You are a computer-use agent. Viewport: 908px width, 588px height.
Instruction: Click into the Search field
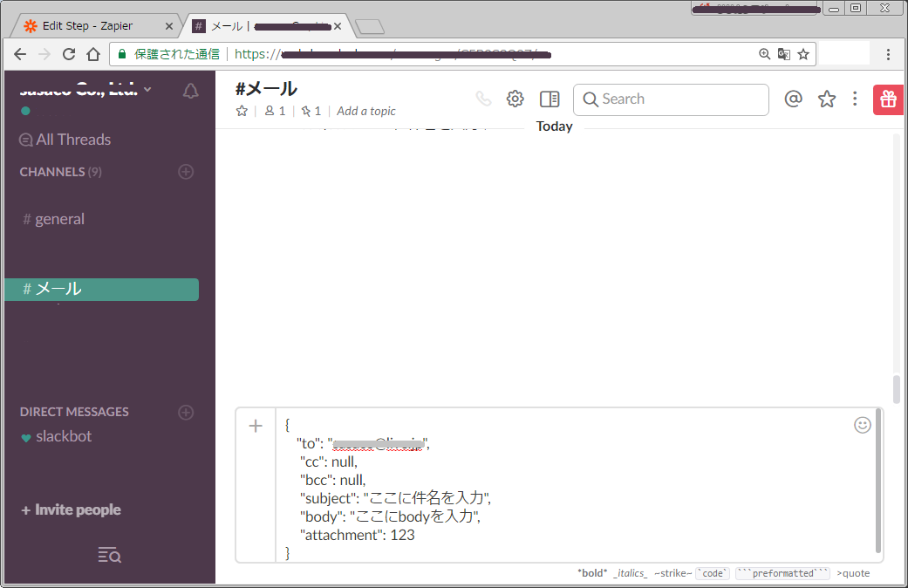click(670, 99)
